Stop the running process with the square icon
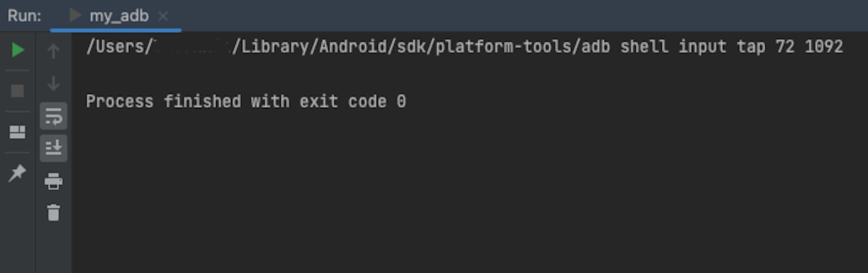 (x=18, y=91)
